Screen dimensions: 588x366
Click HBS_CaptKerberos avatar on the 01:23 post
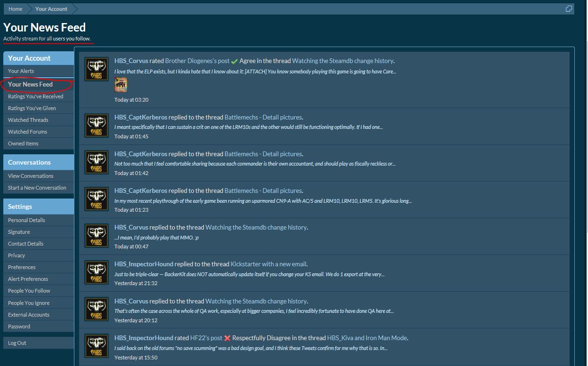[x=97, y=199]
